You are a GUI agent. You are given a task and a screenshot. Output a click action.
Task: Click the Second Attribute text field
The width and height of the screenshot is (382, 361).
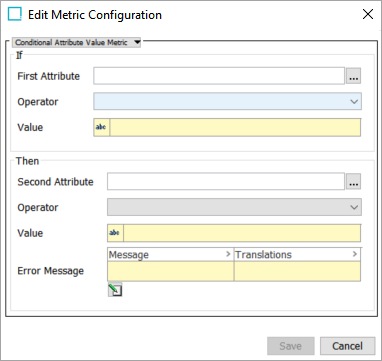pyautogui.click(x=226, y=182)
